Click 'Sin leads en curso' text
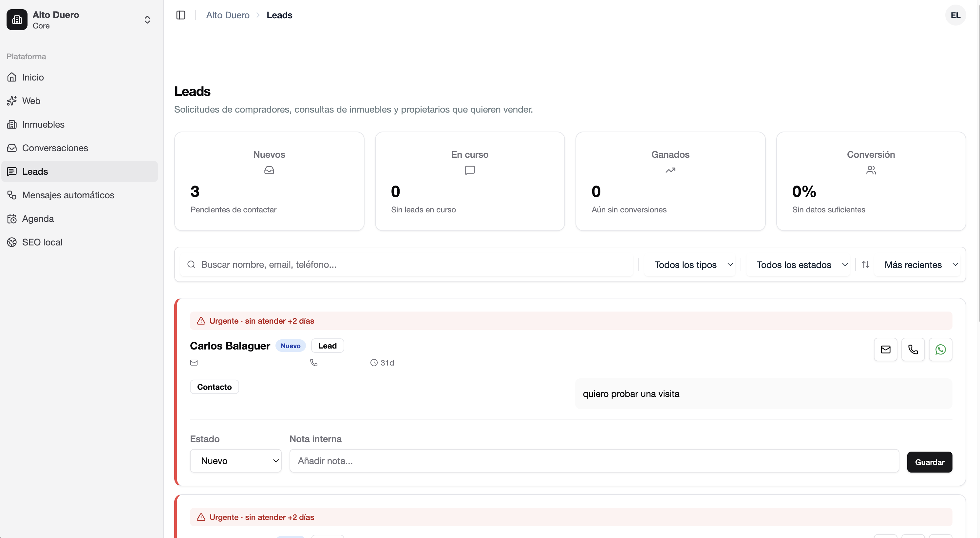 click(423, 209)
